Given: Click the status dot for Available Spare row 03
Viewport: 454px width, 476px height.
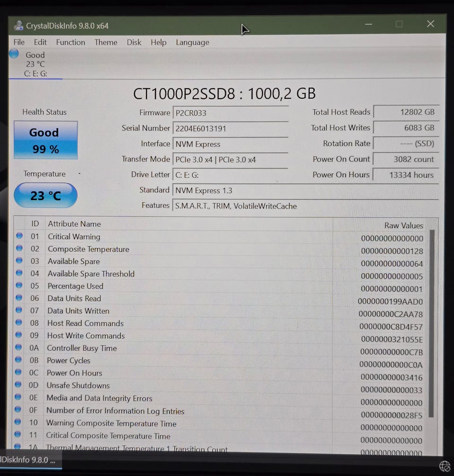Looking at the screenshot, I should pyautogui.click(x=19, y=260).
